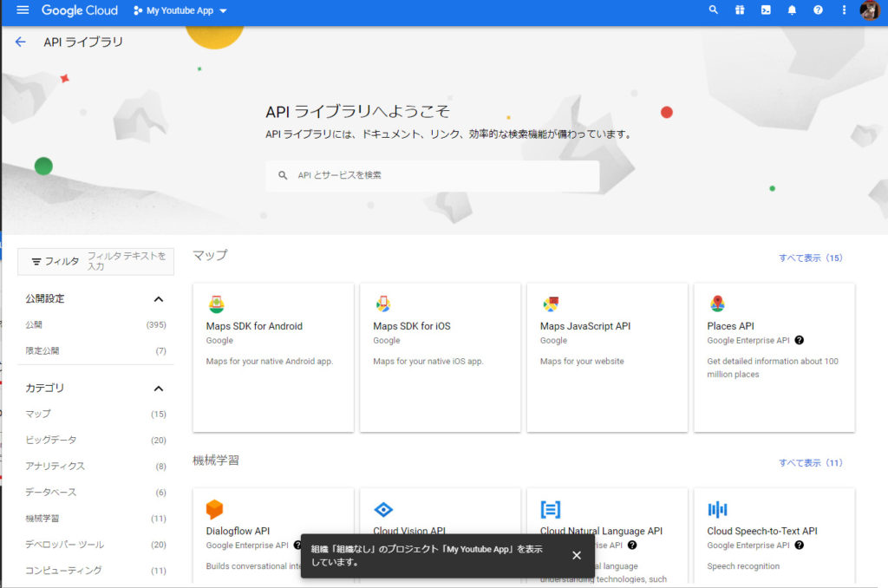
Task: Open the Places API card
Action: [x=774, y=357]
